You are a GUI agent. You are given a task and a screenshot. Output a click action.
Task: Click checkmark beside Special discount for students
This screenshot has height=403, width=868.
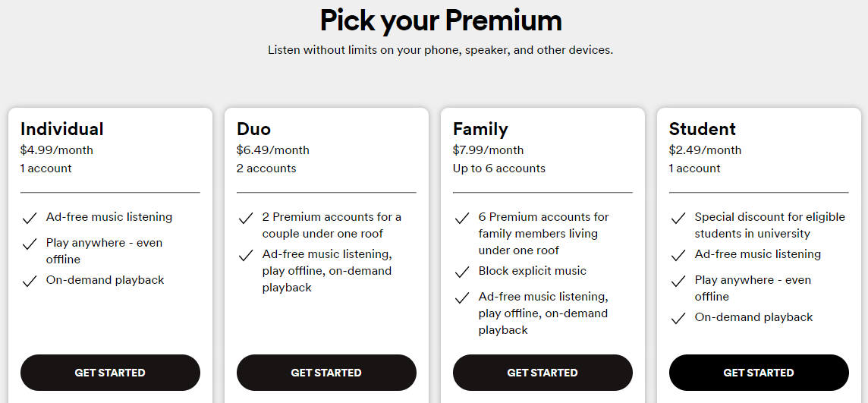tap(678, 219)
